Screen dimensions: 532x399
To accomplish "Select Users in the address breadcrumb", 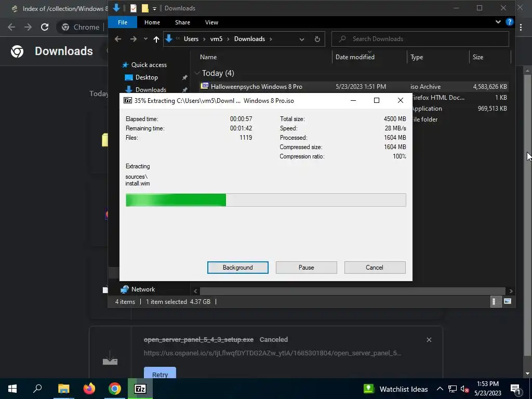I will click(191, 39).
